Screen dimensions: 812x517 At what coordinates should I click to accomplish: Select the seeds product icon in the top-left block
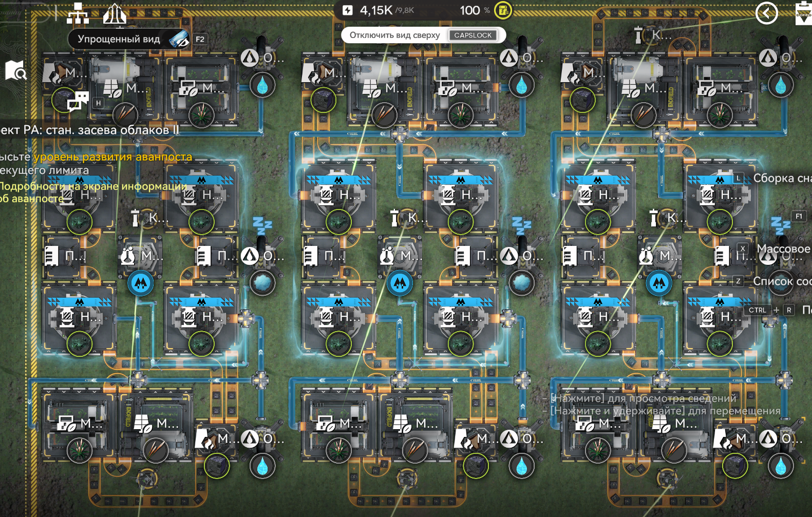point(125,114)
